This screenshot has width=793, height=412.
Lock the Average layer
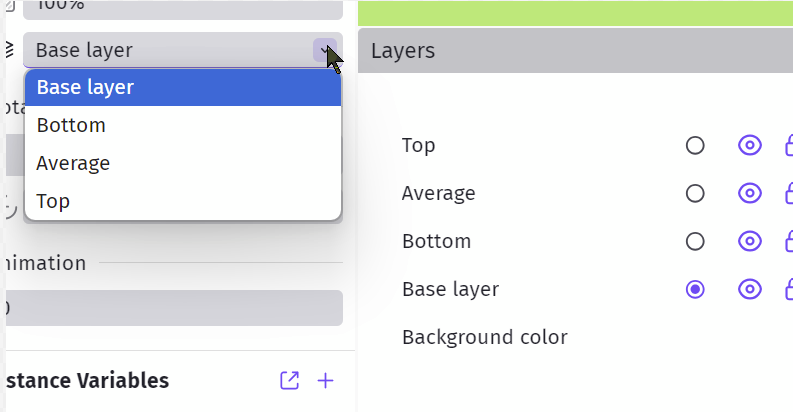click(x=788, y=194)
